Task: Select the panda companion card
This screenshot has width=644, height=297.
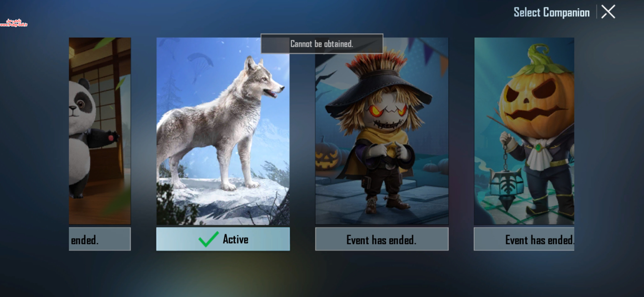Action: 100,131
